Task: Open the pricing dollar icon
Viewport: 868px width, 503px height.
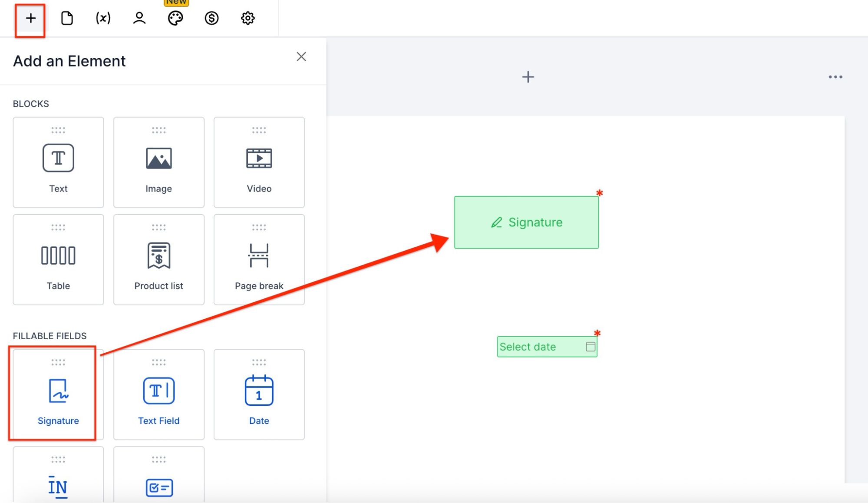Action: pyautogui.click(x=211, y=18)
